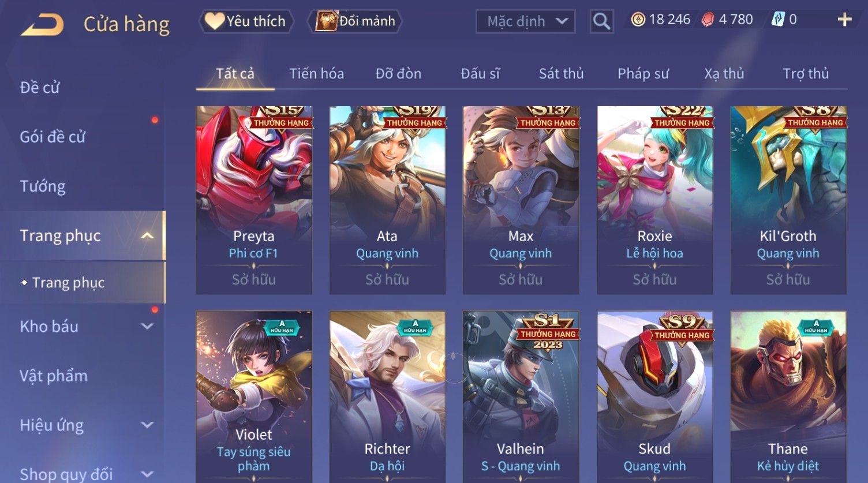Click the back arrow icon
The width and height of the screenshot is (868, 483).
click(42, 25)
